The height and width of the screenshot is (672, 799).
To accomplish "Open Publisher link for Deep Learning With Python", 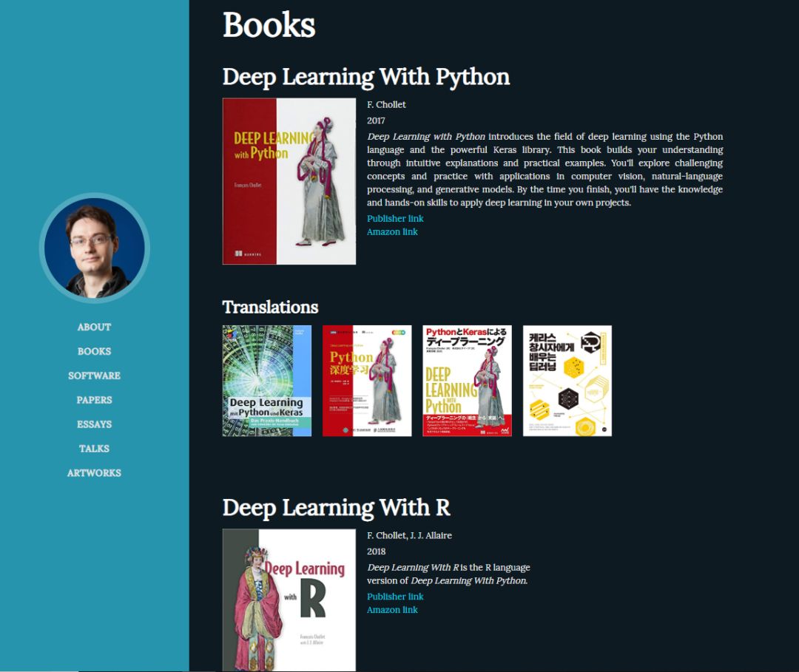I will 395,218.
